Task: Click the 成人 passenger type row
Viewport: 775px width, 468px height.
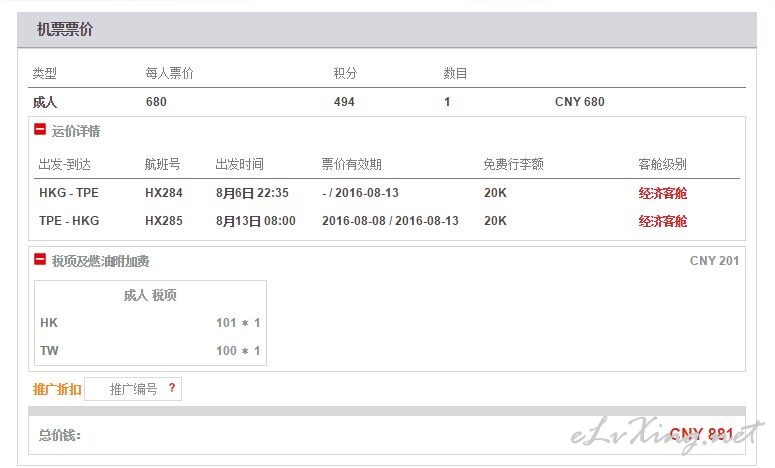Action: [389, 102]
